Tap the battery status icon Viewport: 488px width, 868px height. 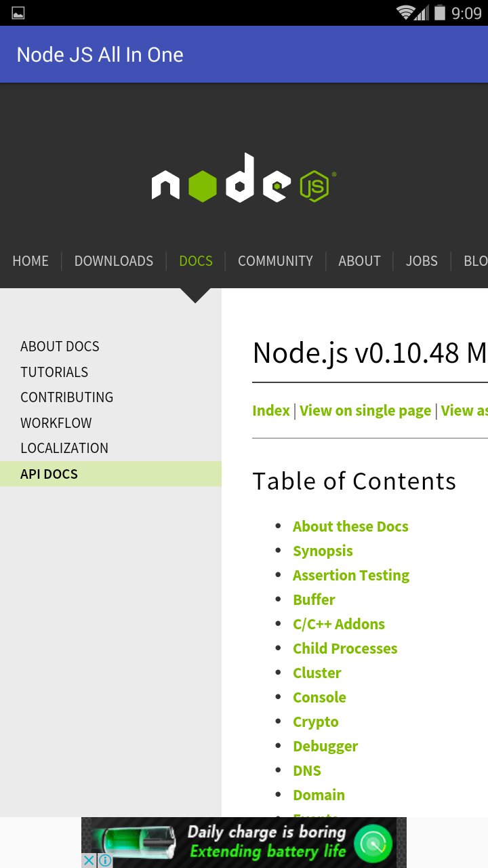pos(440,13)
